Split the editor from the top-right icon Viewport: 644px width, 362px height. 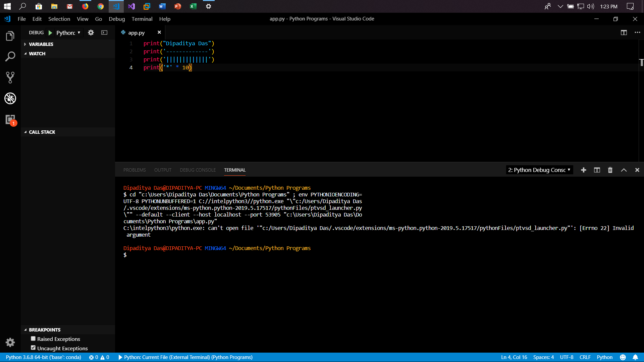[624, 33]
